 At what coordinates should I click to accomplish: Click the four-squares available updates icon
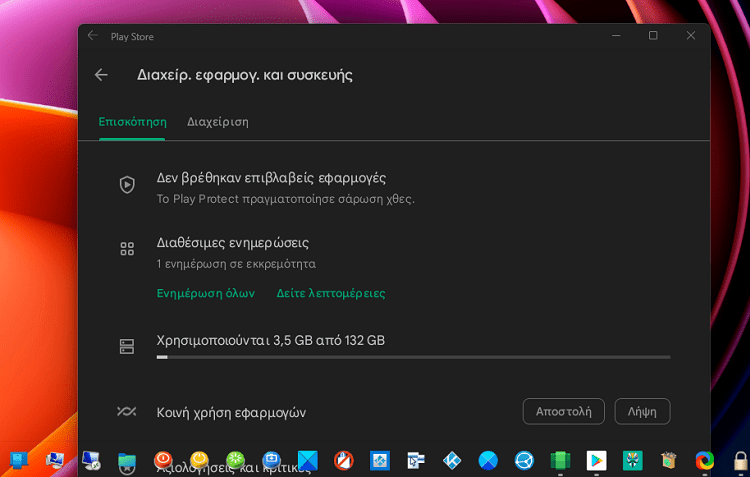(x=127, y=248)
